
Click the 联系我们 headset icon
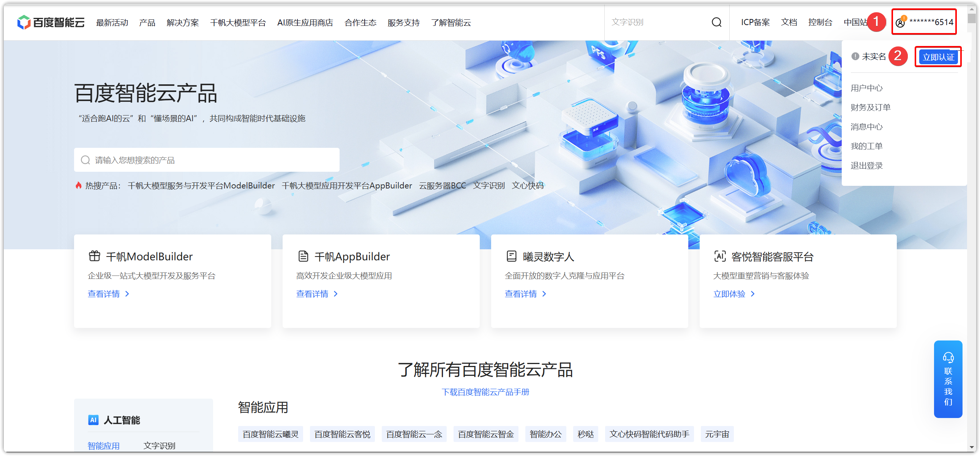pyautogui.click(x=948, y=358)
